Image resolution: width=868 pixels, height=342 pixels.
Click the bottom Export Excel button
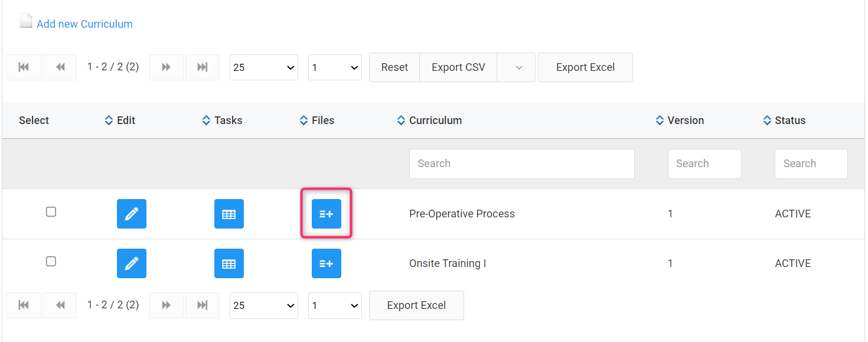[416, 305]
